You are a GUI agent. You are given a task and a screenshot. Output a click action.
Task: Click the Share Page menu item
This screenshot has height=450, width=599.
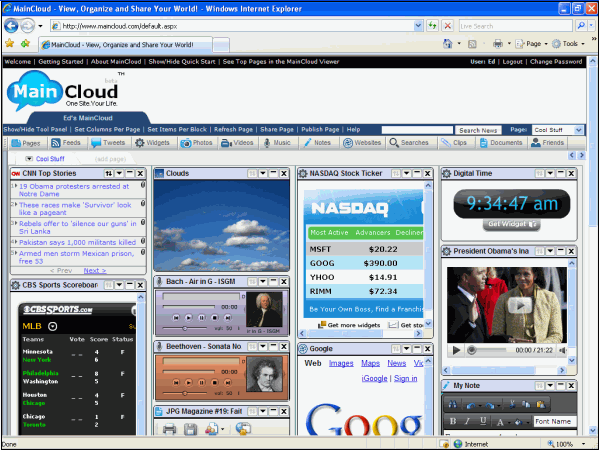pyautogui.click(x=277, y=129)
